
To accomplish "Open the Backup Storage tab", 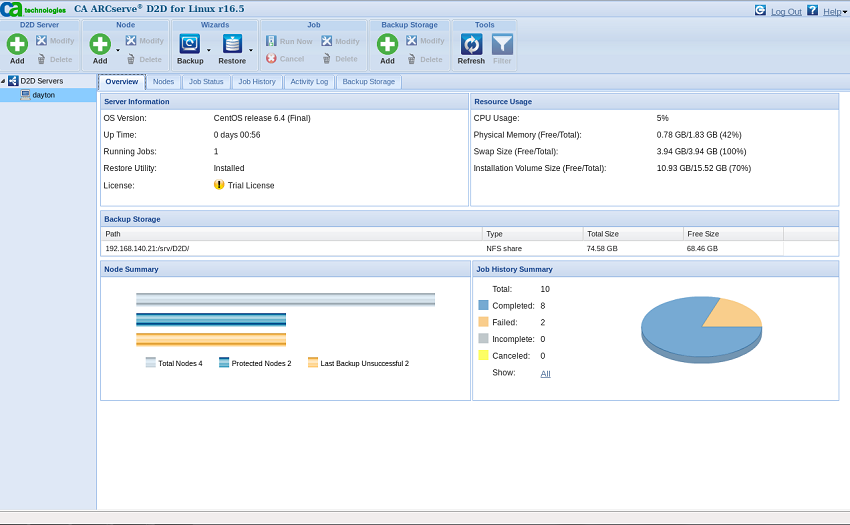I will coord(369,82).
